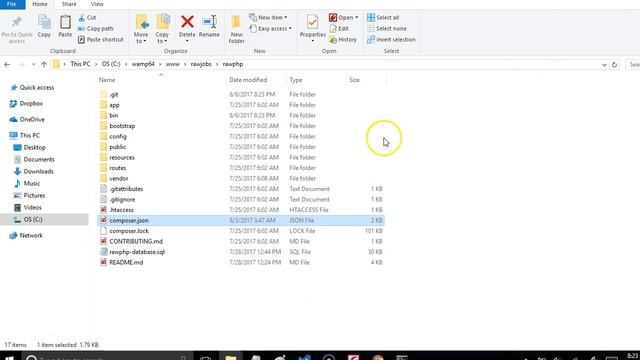Click the Refresh button in address bar

coord(614,64)
